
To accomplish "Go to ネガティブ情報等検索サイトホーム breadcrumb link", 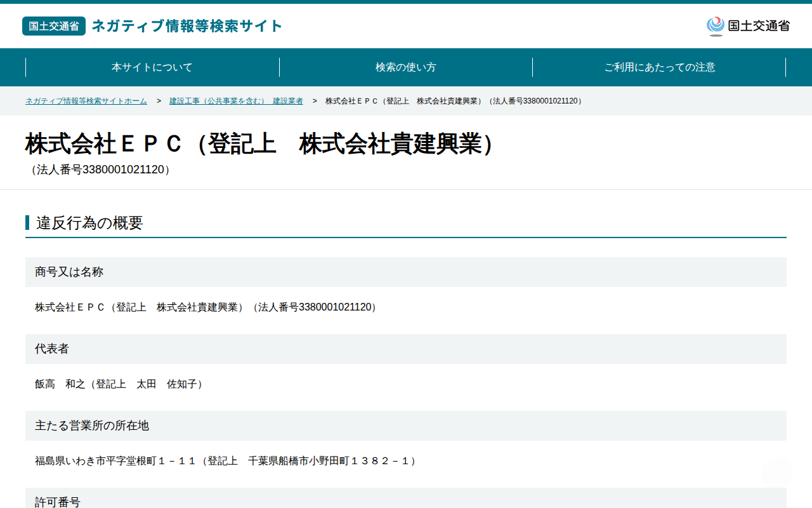I will [x=86, y=101].
